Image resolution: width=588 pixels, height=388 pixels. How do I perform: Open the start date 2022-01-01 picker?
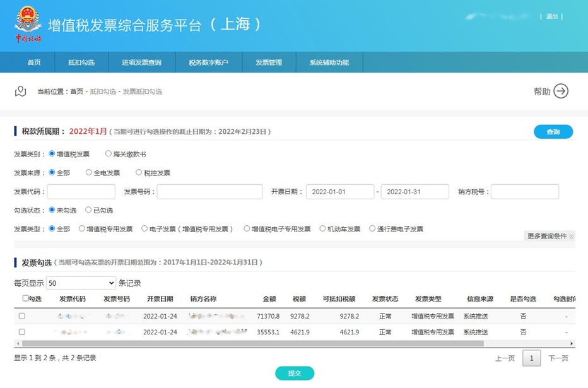click(x=339, y=192)
